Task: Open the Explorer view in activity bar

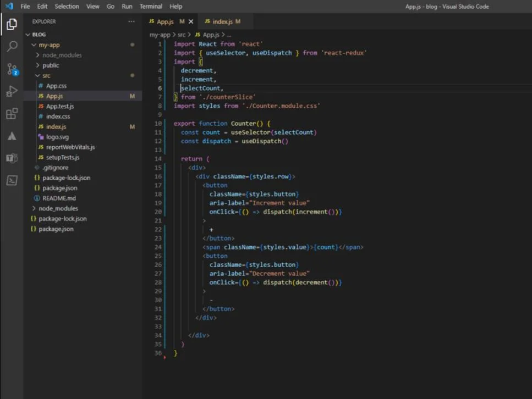Action: click(12, 24)
